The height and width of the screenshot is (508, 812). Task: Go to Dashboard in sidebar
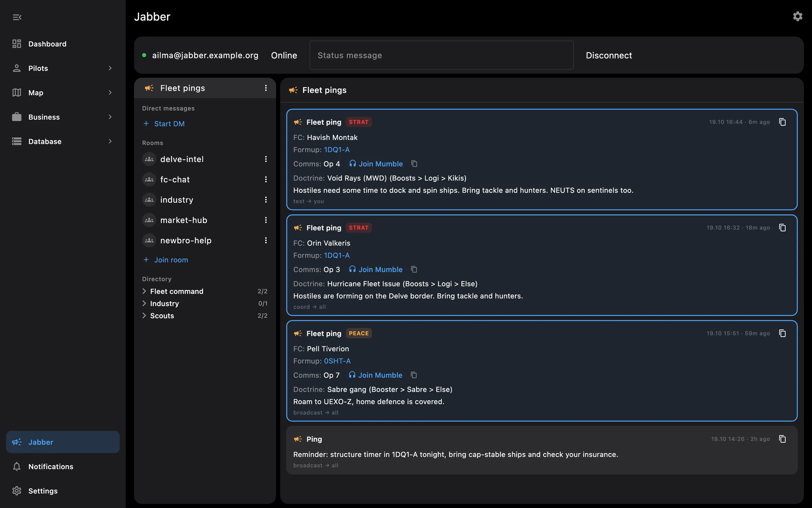[x=63, y=44]
